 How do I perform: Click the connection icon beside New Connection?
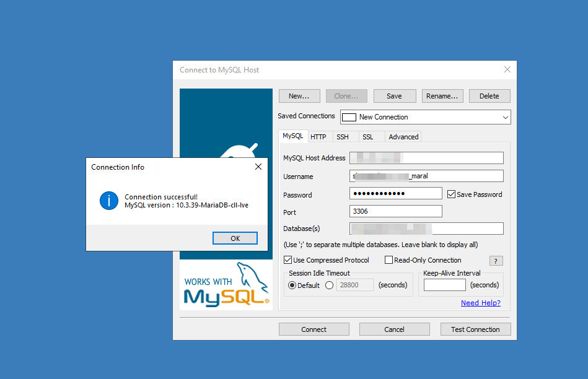[x=350, y=116]
